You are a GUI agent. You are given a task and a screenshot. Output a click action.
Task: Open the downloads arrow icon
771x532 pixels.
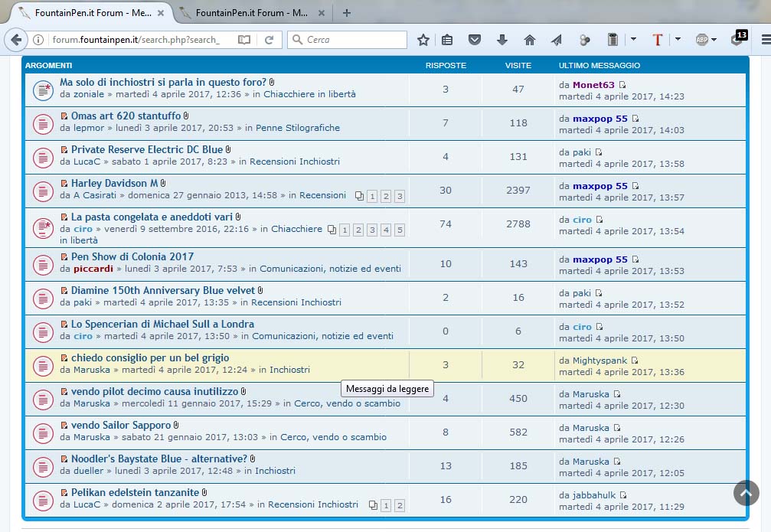tap(502, 40)
